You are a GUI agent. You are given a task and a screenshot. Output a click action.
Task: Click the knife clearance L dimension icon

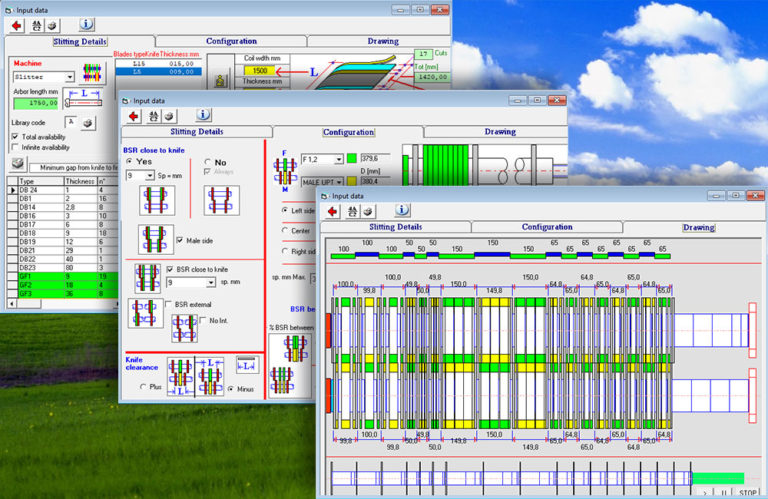coord(245,366)
